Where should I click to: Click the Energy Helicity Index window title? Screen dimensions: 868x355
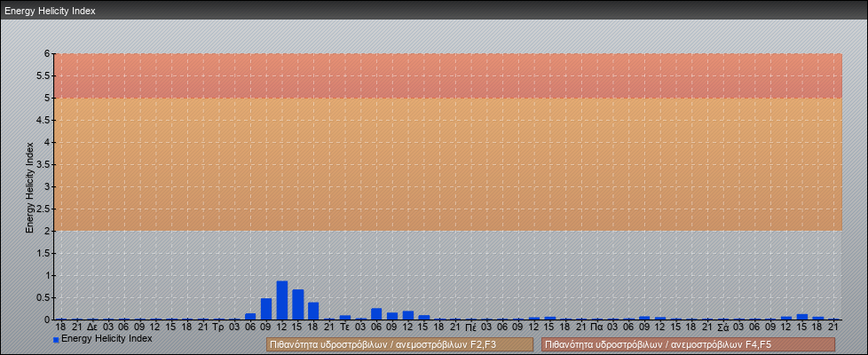(x=50, y=11)
